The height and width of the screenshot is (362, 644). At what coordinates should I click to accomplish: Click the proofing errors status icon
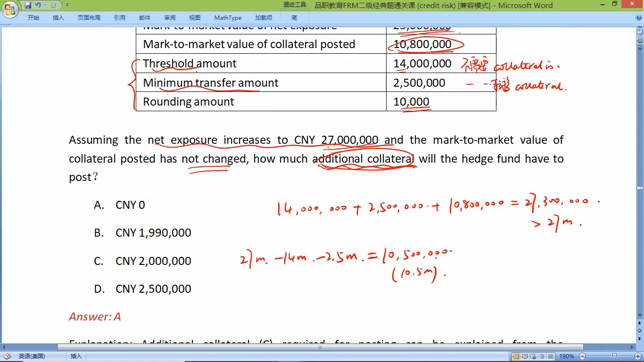pyautogui.click(x=7, y=356)
